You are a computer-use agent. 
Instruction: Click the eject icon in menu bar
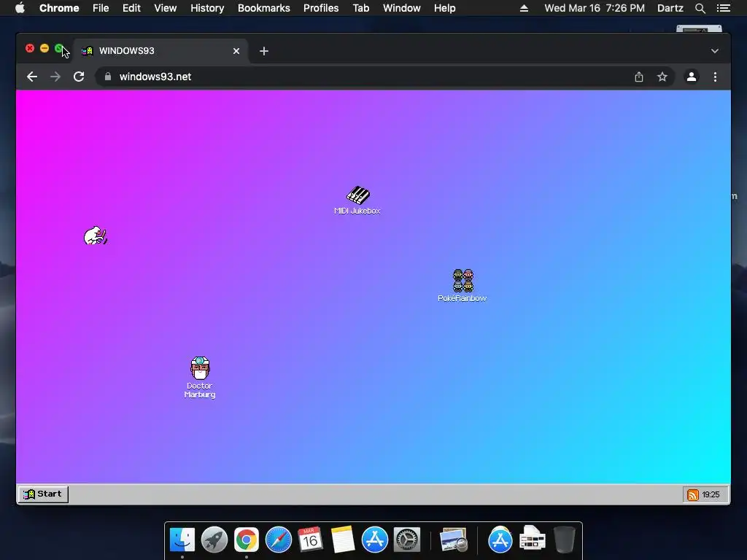(x=524, y=8)
